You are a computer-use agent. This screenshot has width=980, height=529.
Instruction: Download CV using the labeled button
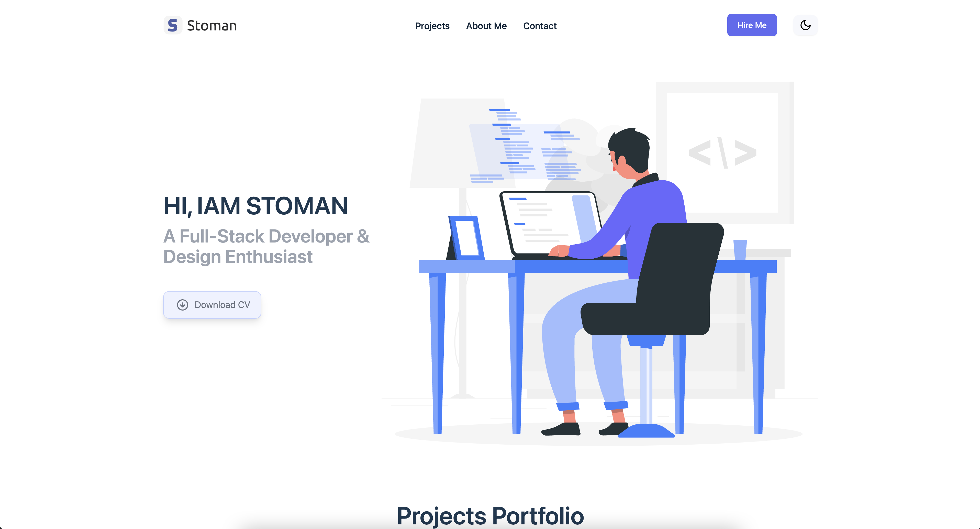coord(213,304)
